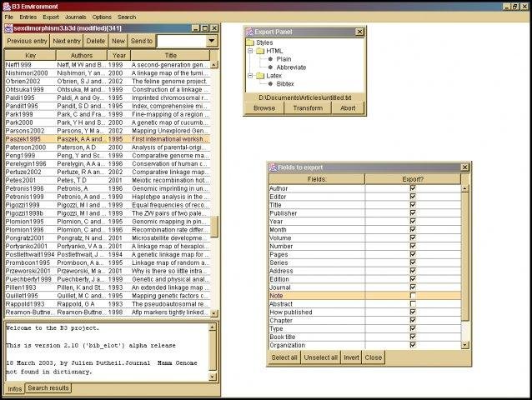Uncheck the Editor export checkbox
532x400 pixels.
coord(413,197)
